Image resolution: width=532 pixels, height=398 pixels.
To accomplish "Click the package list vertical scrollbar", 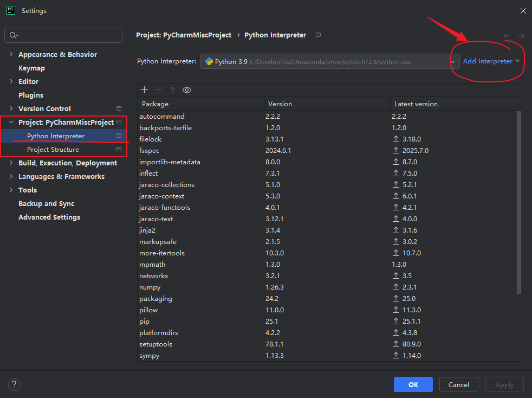I will point(519,202).
